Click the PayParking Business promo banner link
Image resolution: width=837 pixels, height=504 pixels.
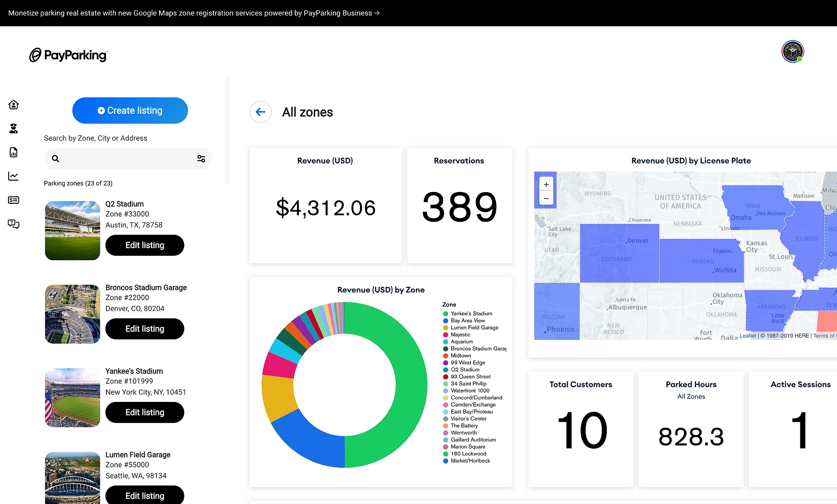point(194,13)
